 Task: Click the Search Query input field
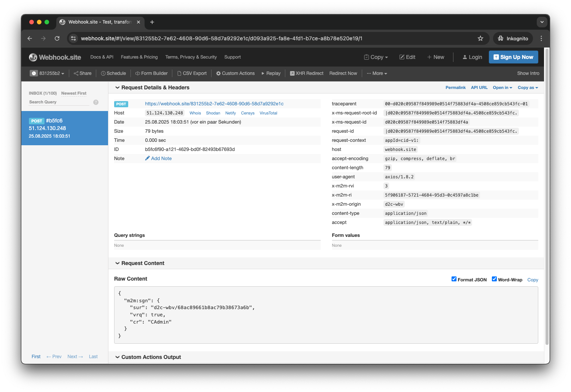pyautogui.click(x=57, y=102)
